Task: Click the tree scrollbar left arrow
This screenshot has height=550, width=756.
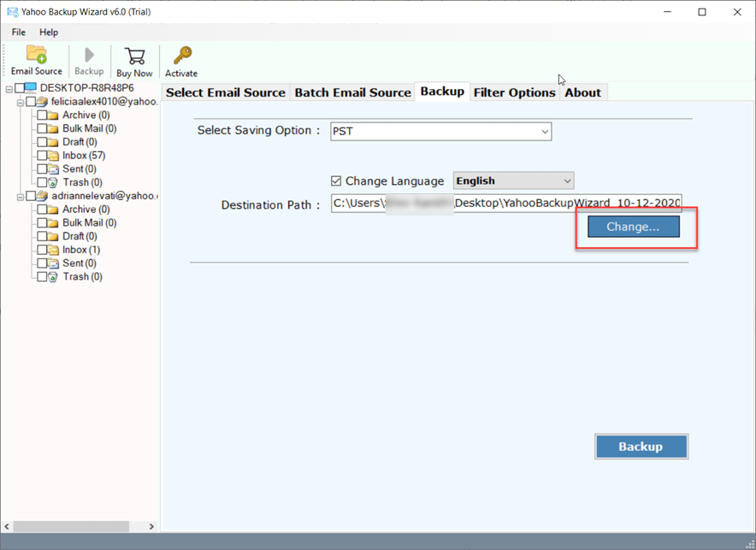Action: tap(7, 526)
